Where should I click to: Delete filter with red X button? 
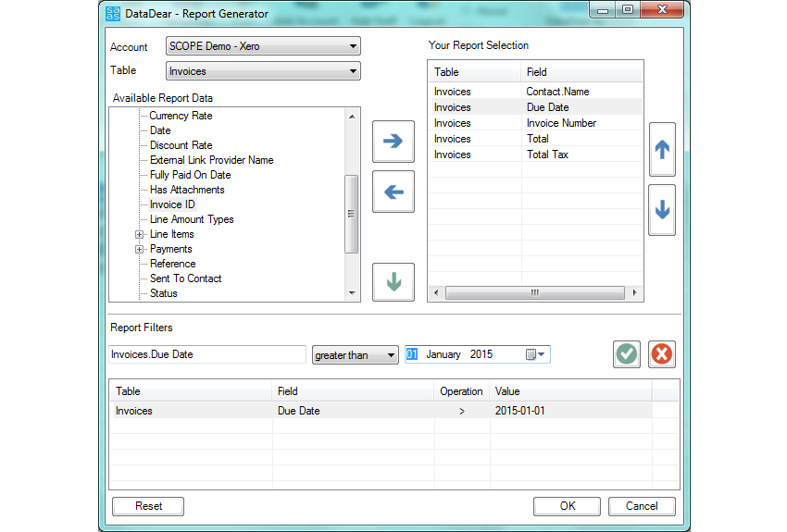[661, 354]
